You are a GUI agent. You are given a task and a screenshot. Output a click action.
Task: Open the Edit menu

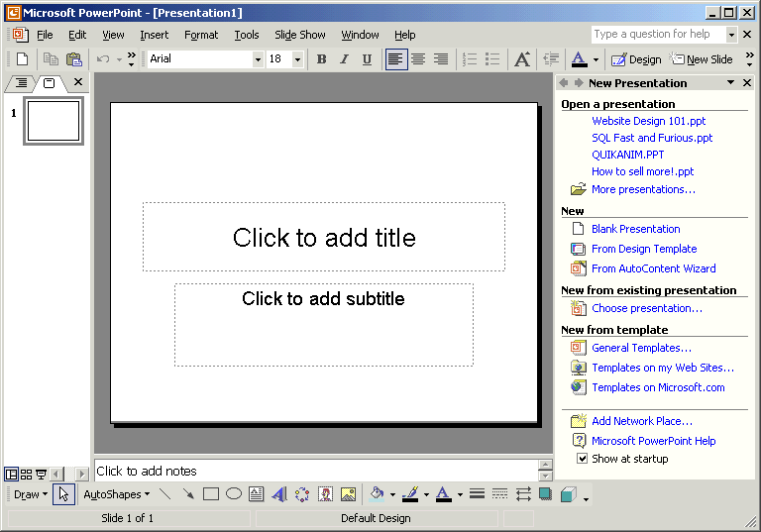click(77, 35)
